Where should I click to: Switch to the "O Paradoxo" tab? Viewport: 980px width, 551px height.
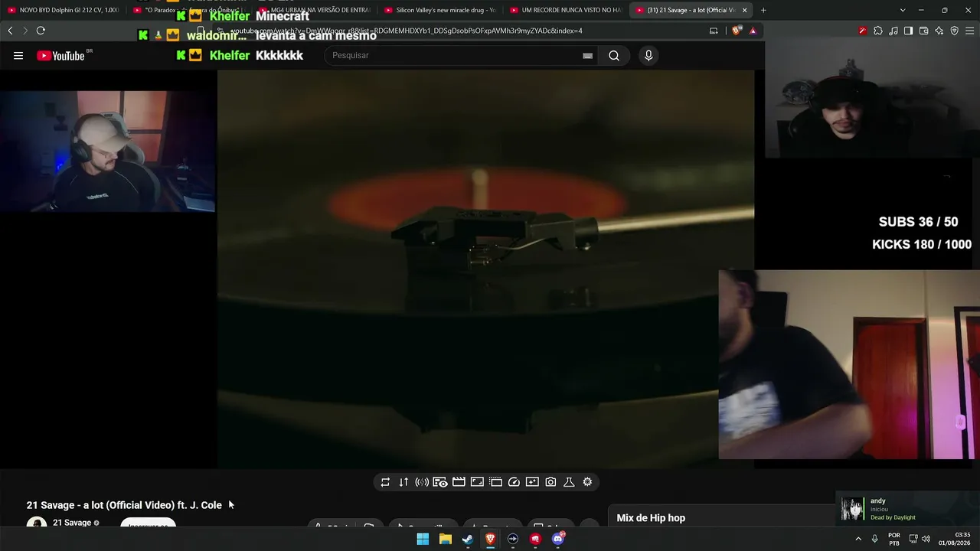188,10
